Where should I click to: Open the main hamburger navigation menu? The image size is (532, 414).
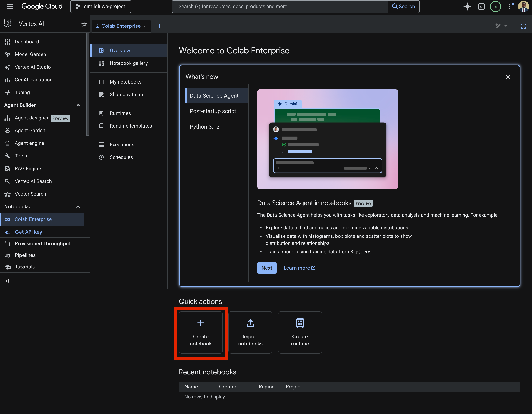10,7
